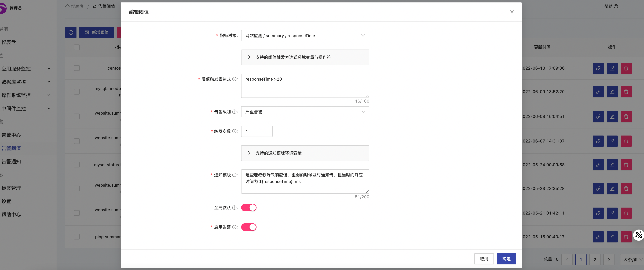Close the 编辑阈值 dialog with X
This screenshot has height=270, width=644.
(x=512, y=12)
